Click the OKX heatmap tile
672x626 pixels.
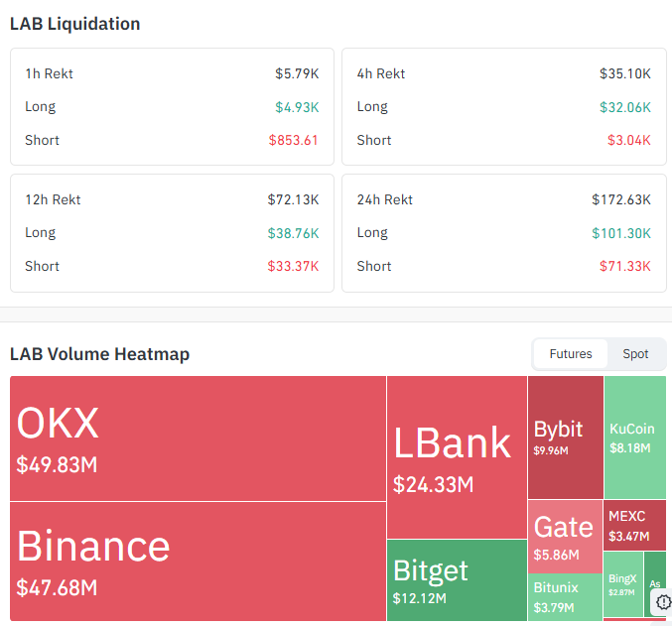(x=198, y=438)
